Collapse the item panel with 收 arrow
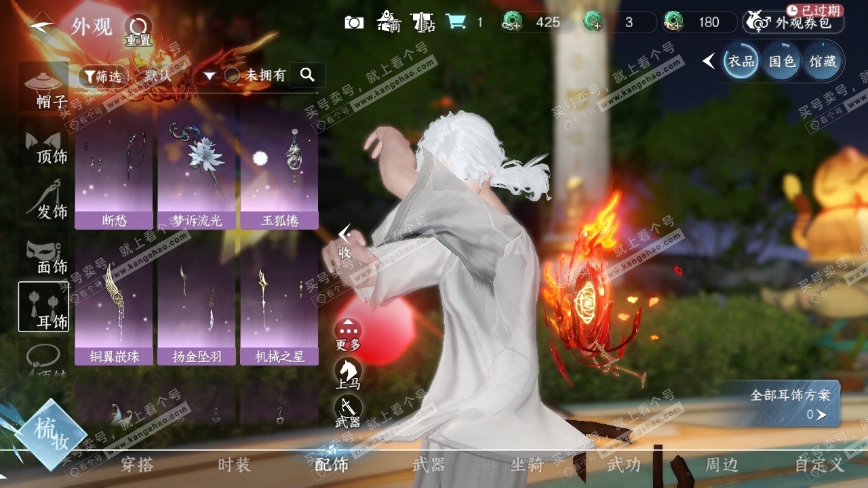Viewport: 868px width, 488px height. pos(344,242)
